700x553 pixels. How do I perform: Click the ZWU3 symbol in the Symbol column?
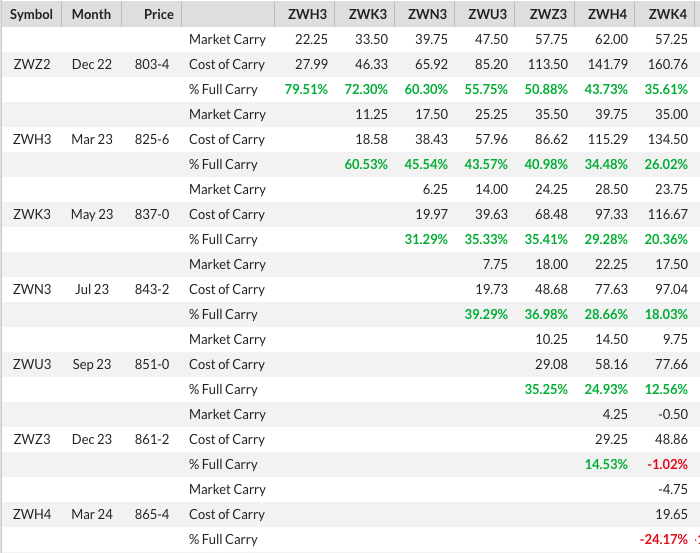pos(32,364)
